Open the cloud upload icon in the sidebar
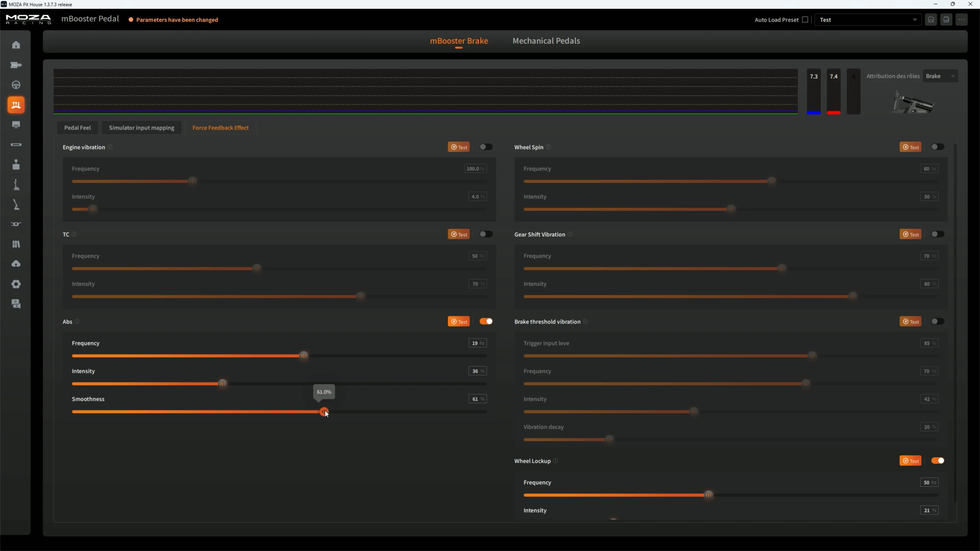 point(16,264)
